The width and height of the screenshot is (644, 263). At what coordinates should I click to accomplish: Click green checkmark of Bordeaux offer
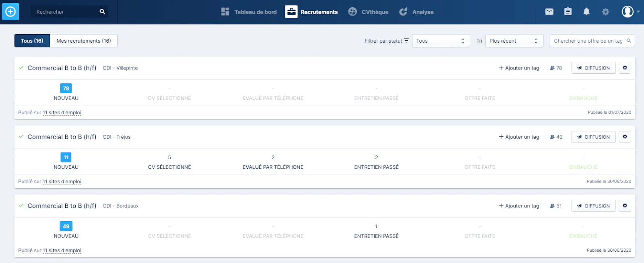pos(21,205)
